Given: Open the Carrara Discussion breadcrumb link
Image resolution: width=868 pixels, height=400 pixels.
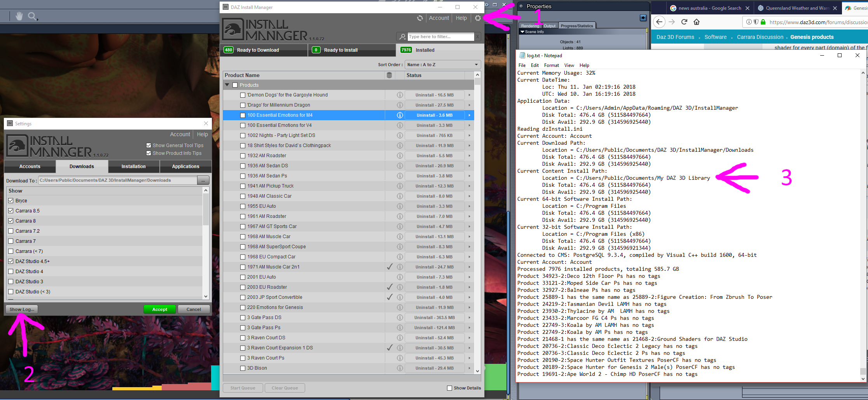Looking at the screenshot, I should click(760, 37).
